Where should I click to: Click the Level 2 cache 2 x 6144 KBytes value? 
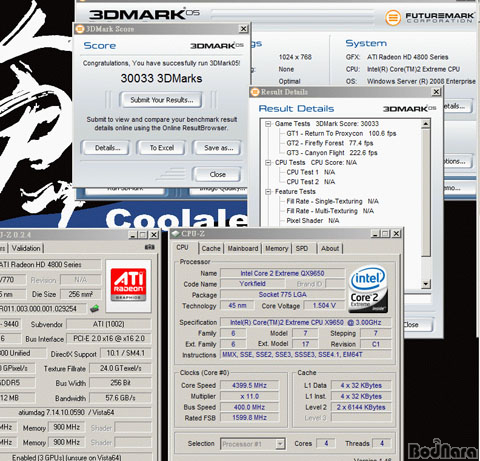tap(361, 407)
